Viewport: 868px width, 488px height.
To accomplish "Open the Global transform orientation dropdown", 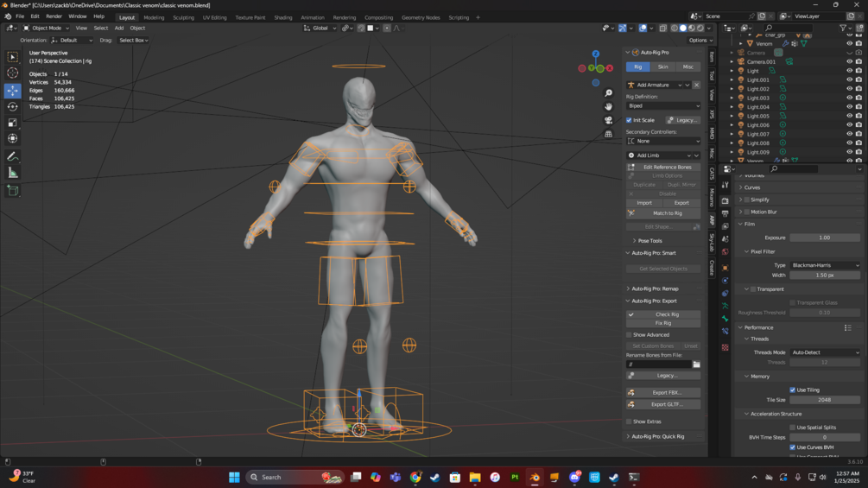I will (x=320, y=29).
